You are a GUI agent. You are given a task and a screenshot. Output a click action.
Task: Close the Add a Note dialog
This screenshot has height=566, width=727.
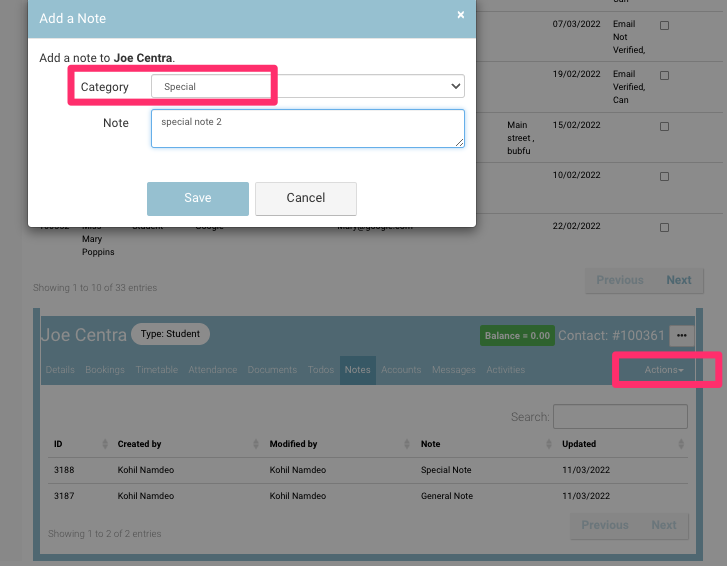click(x=460, y=15)
